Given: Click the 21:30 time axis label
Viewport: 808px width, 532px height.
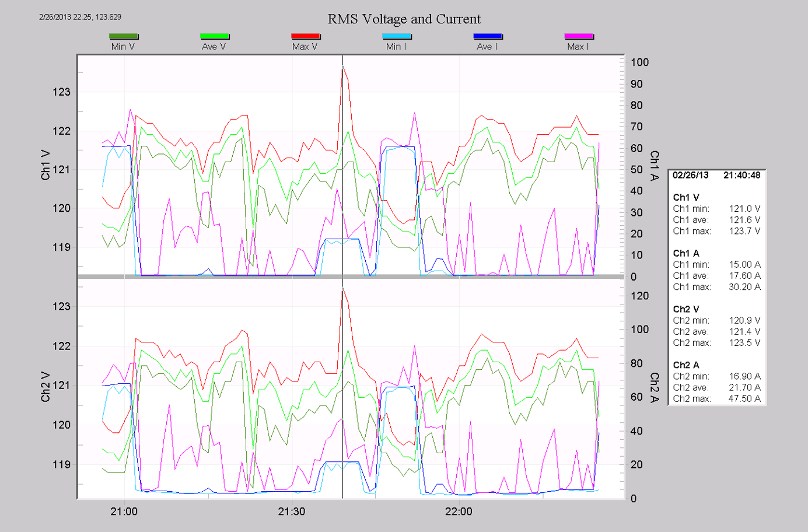Looking at the screenshot, I should coord(291,512).
